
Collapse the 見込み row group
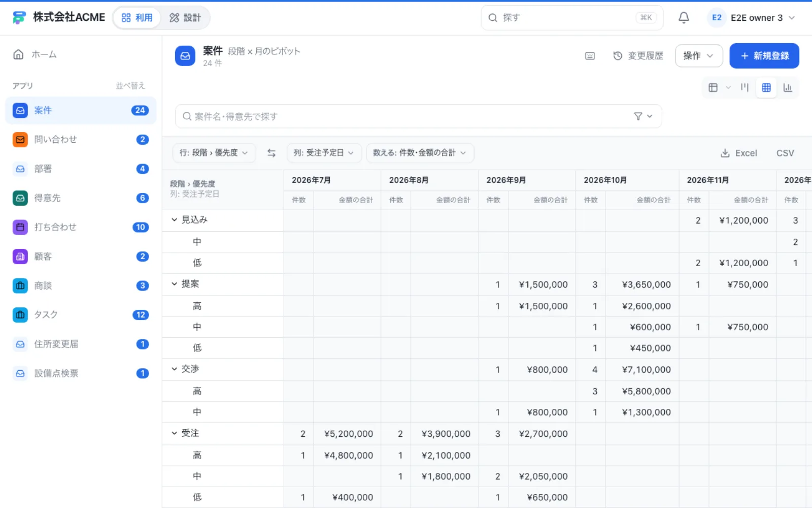pos(174,220)
